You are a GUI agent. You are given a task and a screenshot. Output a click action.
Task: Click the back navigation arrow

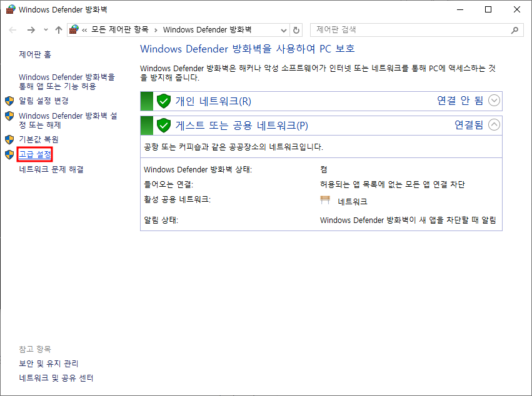[x=13, y=30]
